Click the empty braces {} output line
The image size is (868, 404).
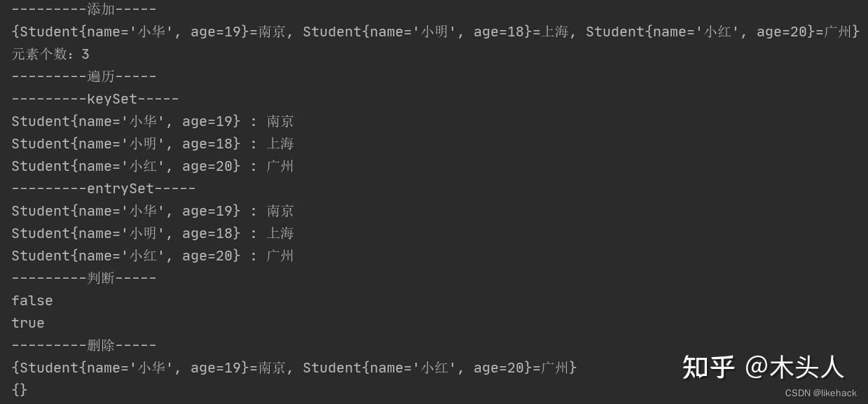(20, 389)
